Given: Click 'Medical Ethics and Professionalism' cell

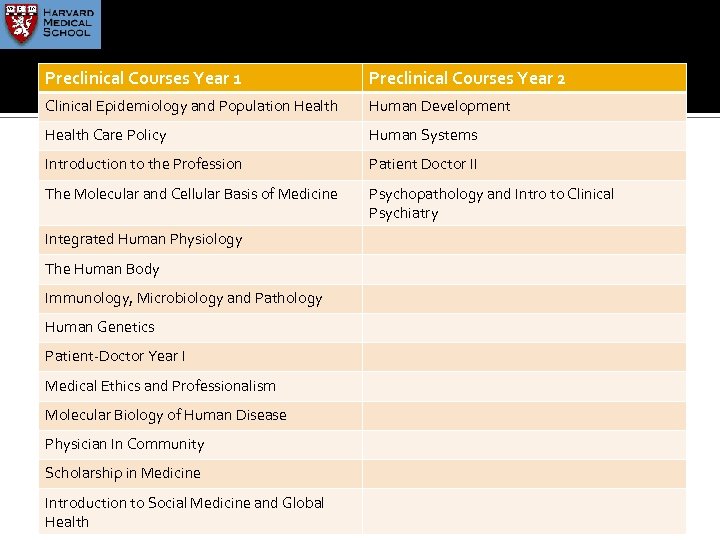Looking at the screenshot, I should point(201,386).
